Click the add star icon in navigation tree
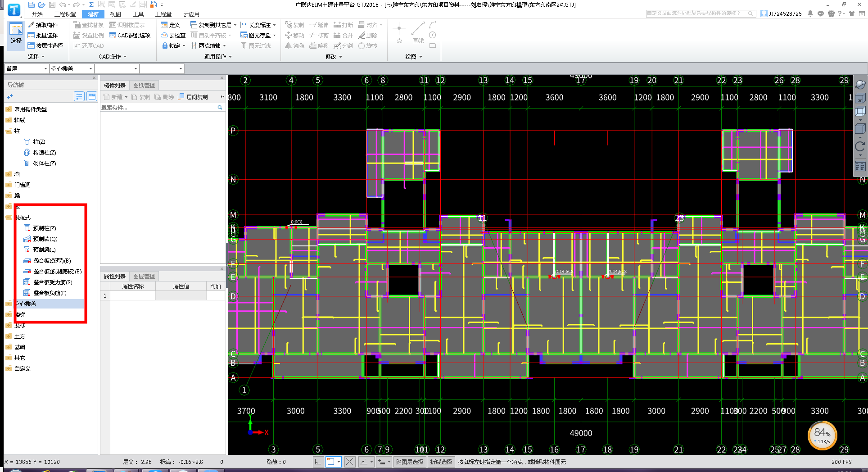The image size is (868, 472). pos(10,96)
